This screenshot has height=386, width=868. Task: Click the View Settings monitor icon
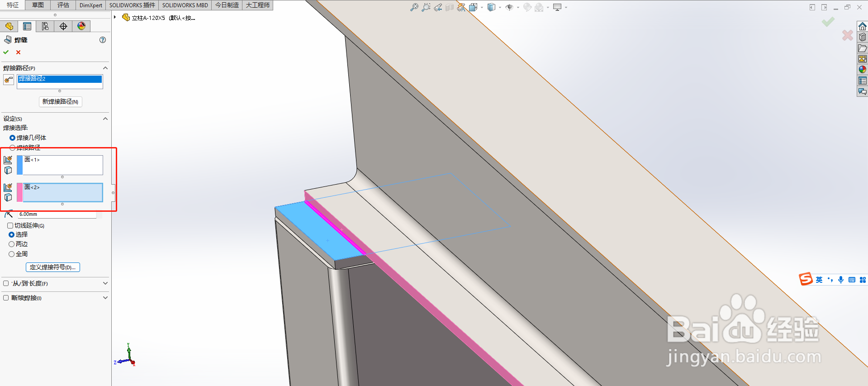pos(557,7)
